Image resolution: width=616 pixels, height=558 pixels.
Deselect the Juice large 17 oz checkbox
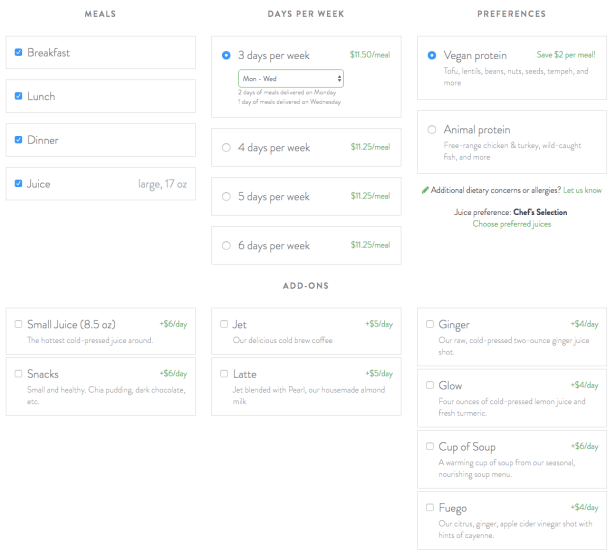coord(19,185)
